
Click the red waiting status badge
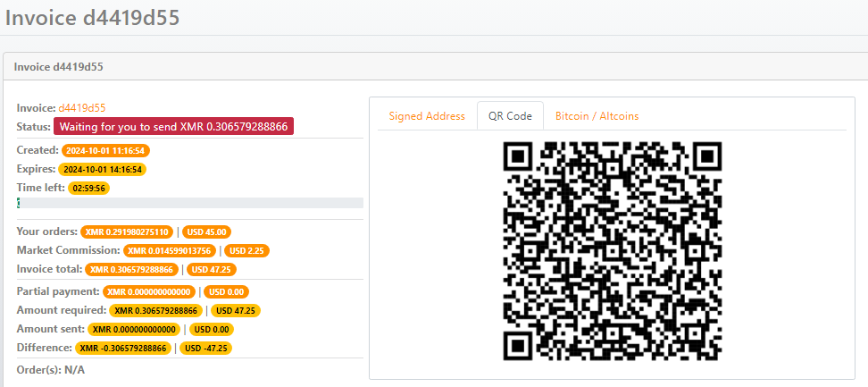click(x=174, y=127)
